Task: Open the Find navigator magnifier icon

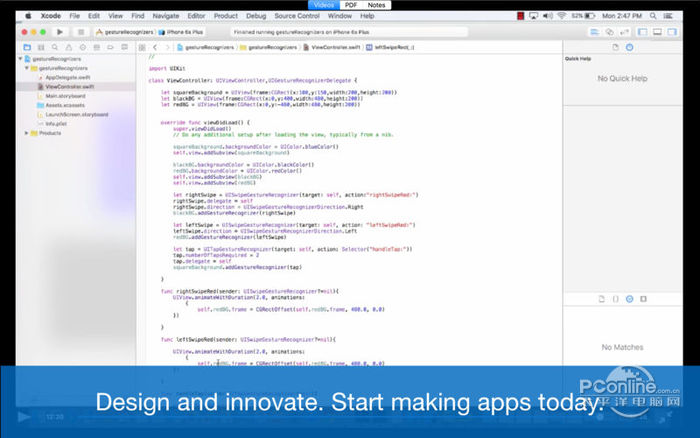Action: [x=55, y=47]
